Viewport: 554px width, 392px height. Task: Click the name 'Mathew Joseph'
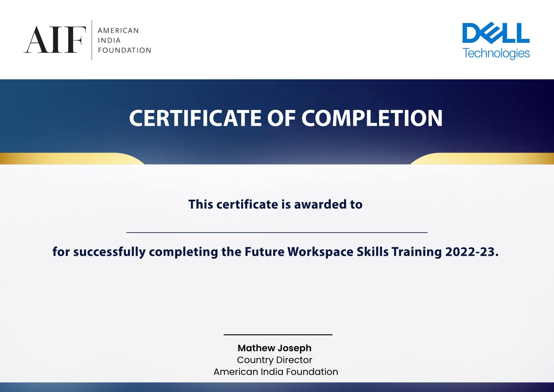(275, 348)
